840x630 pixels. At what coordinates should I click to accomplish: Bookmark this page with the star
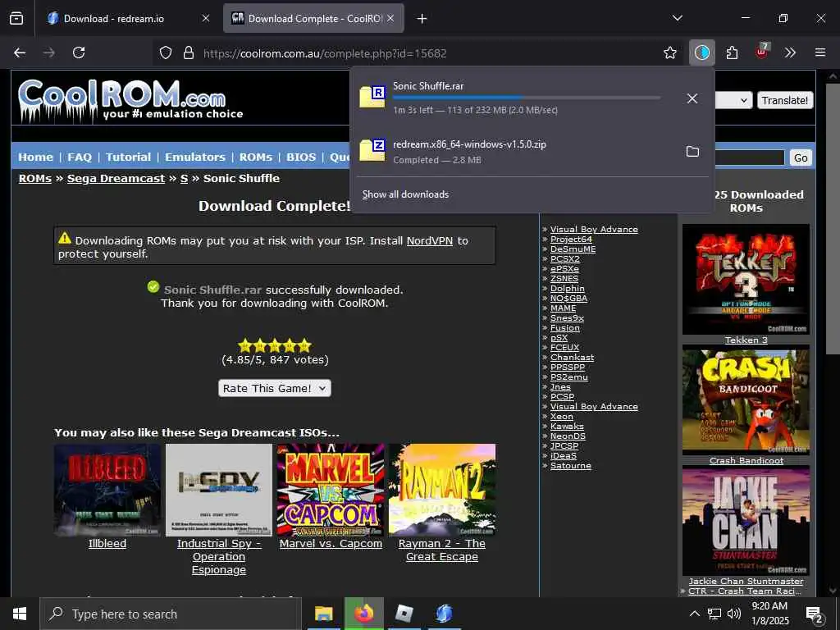click(669, 52)
